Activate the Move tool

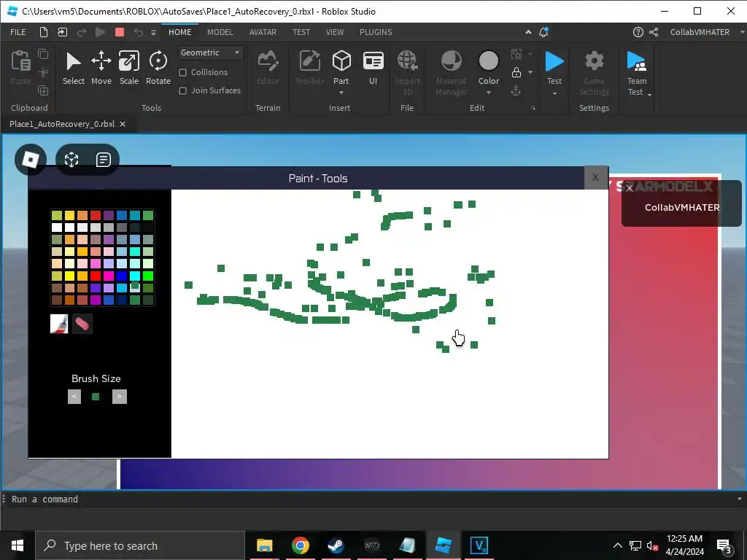101,68
